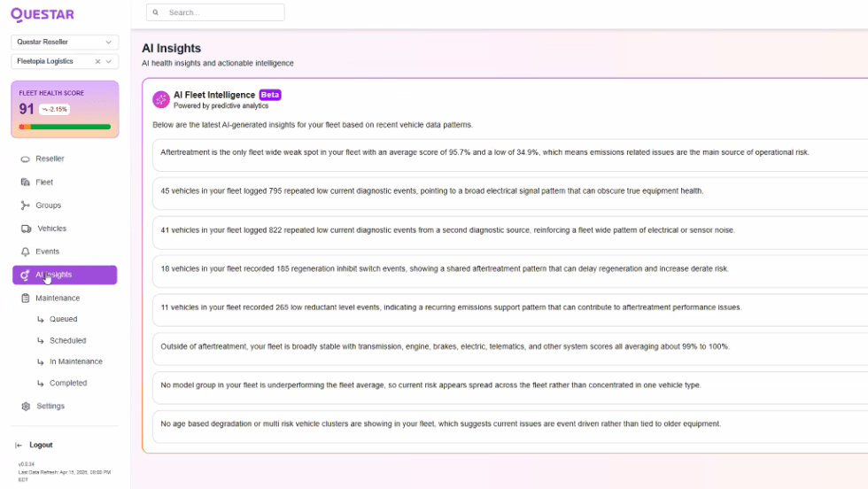Click the Maintenance clipboard icon
The image size is (868, 489).
coord(25,298)
